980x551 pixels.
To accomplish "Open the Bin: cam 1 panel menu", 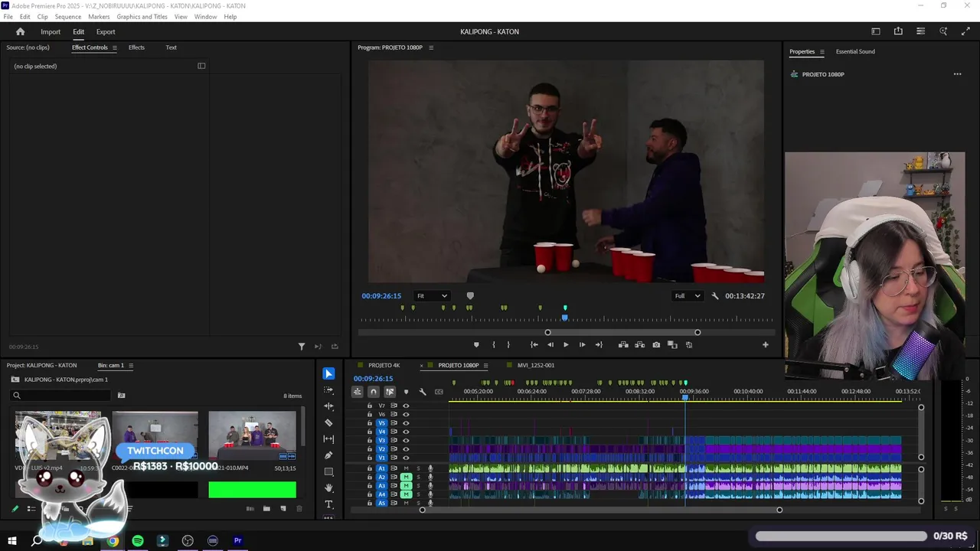I will (131, 365).
